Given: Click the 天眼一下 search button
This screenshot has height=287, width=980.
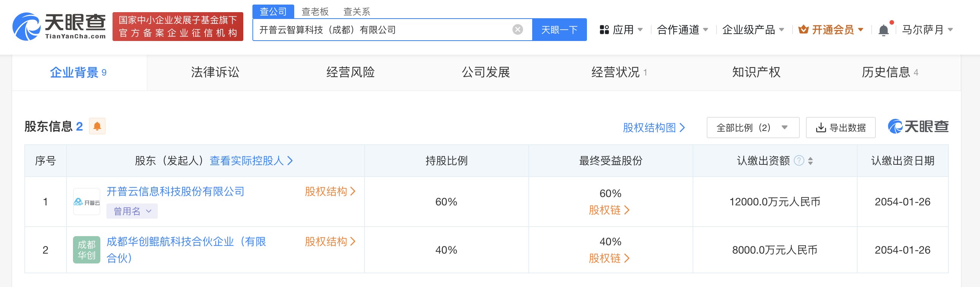Looking at the screenshot, I should 559,30.
